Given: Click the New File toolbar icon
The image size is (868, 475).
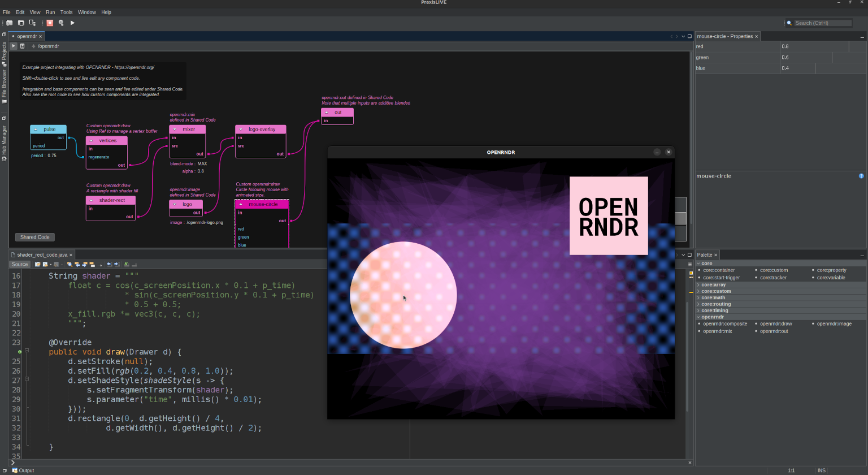Looking at the screenshot, I should pyautogui.click(x=21, y=23).
